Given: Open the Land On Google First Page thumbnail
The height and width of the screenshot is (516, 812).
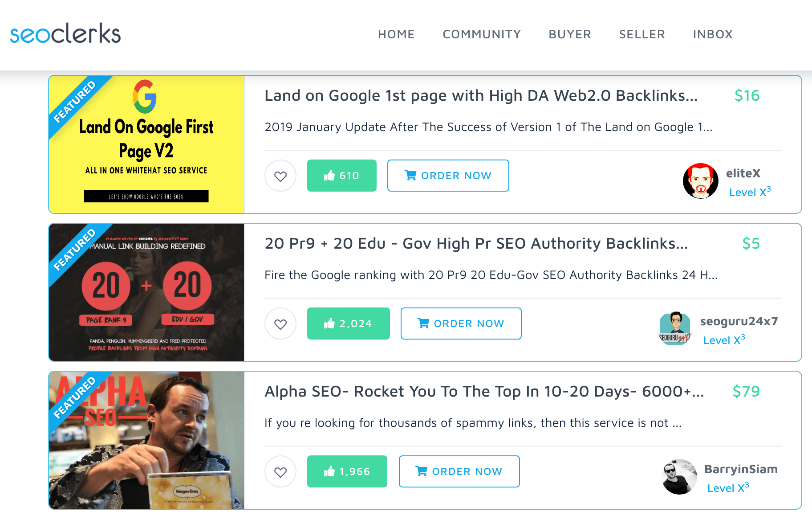Looking at the screenshot, I should coord(146,144).
